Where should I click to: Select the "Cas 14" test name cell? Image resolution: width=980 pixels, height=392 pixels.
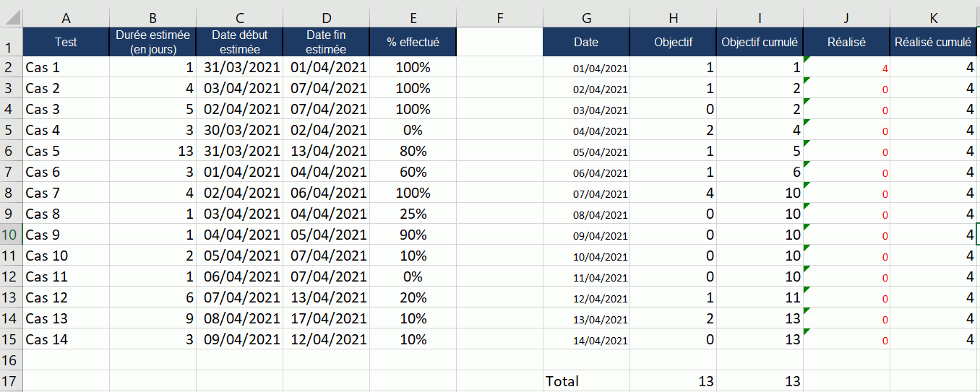[66, 339]
